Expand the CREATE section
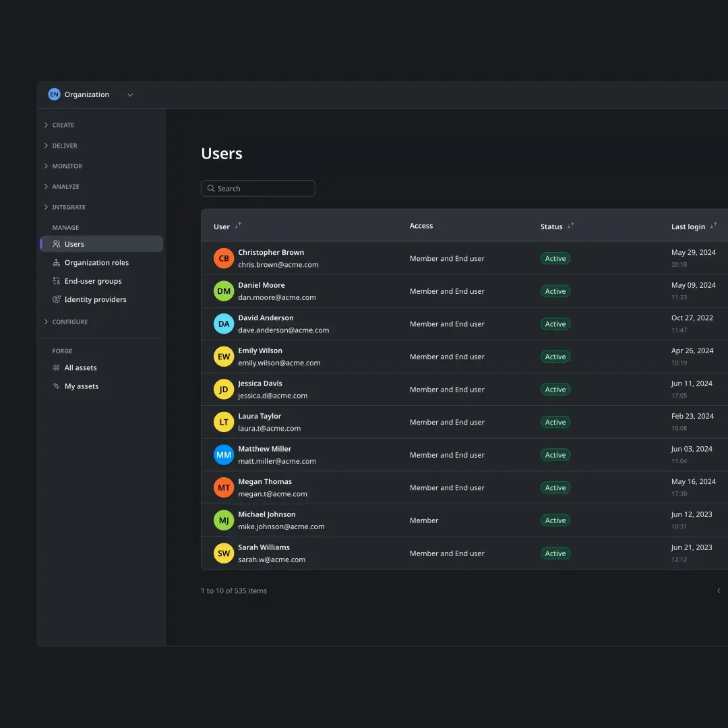The height and width of the screenshot is (728, 728). coord(63,125)
